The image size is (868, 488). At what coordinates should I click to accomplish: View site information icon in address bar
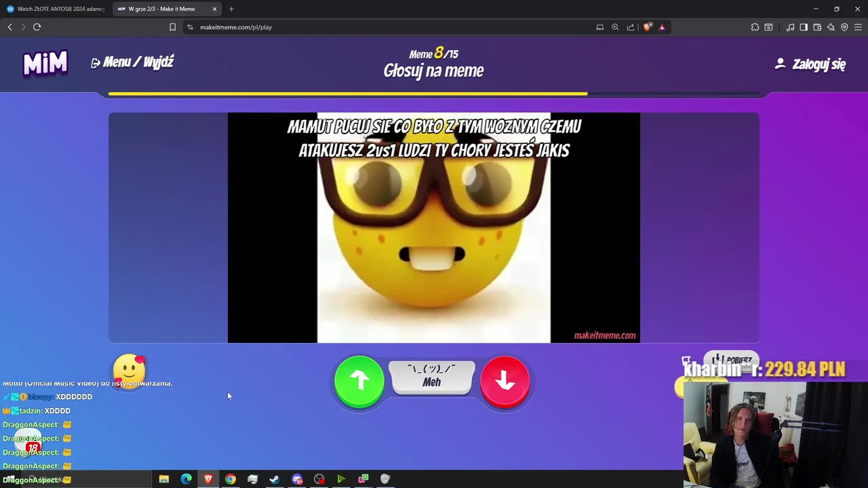(190, 27)
